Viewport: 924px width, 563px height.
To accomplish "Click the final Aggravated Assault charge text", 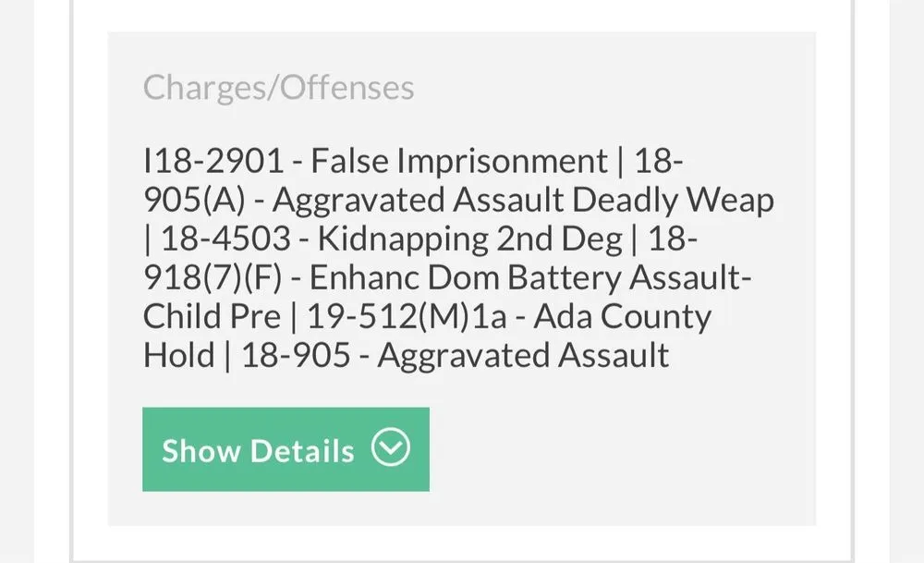I will (x=523, y=356).
